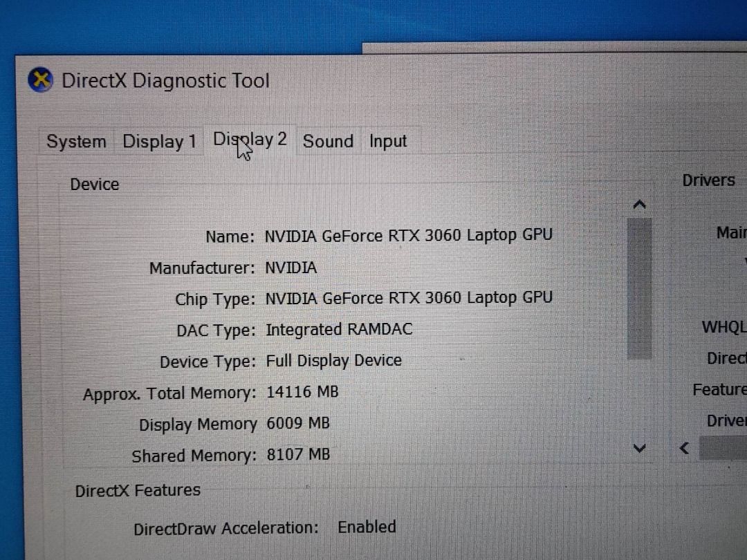Image resolution: width=747 pixels, height=560 pixels.
Task: Click the scrollbar up arrow
Action: click(639, 203)
